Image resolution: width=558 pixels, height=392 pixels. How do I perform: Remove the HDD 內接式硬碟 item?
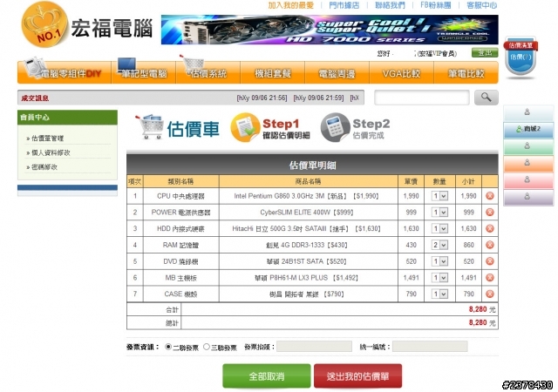click(490, 229)
